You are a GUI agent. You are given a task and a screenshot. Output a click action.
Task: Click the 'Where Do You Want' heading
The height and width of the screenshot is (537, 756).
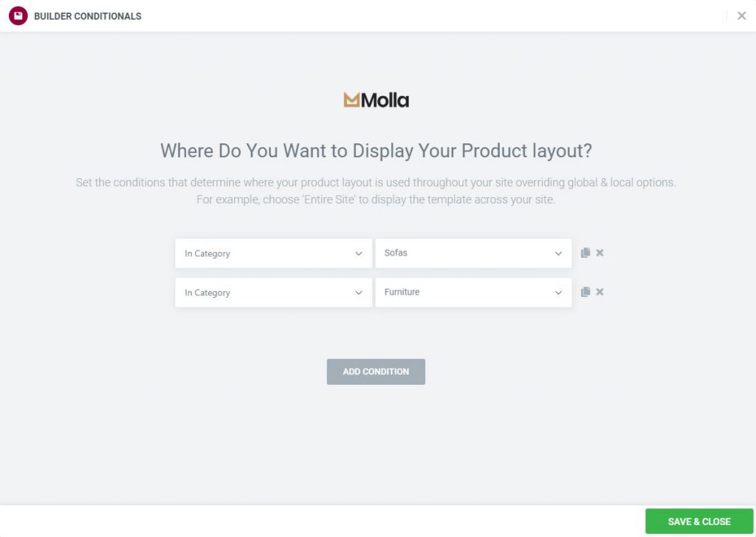(x=376, y=151)
